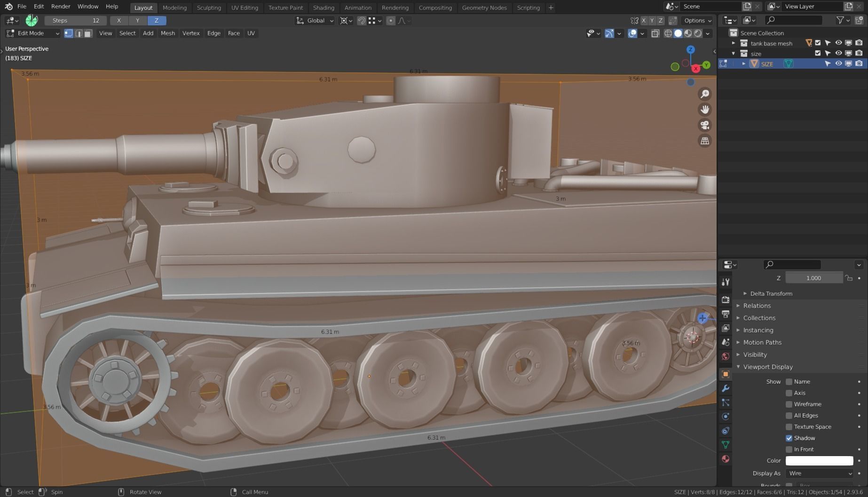Screen dimensions: 868x497
Task: Open the World properties tab icon
Action: 726,356
